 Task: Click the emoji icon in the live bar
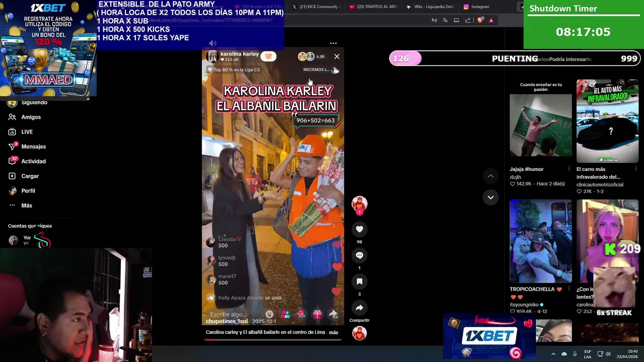pos(269,314)
